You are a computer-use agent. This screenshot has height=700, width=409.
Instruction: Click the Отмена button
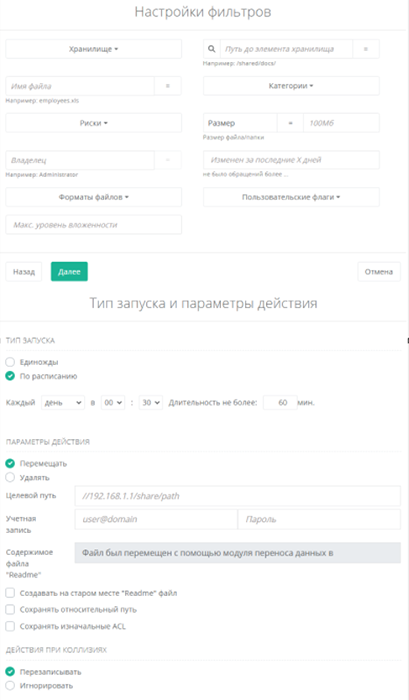379,272
